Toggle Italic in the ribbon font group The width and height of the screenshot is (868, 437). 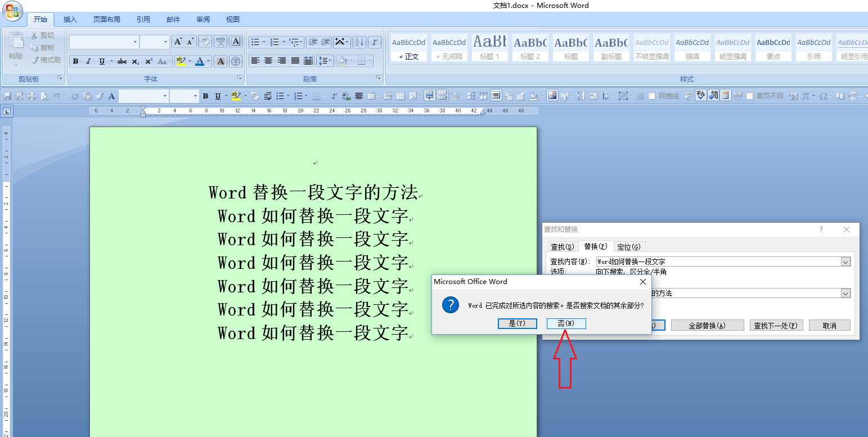point(88,61)
